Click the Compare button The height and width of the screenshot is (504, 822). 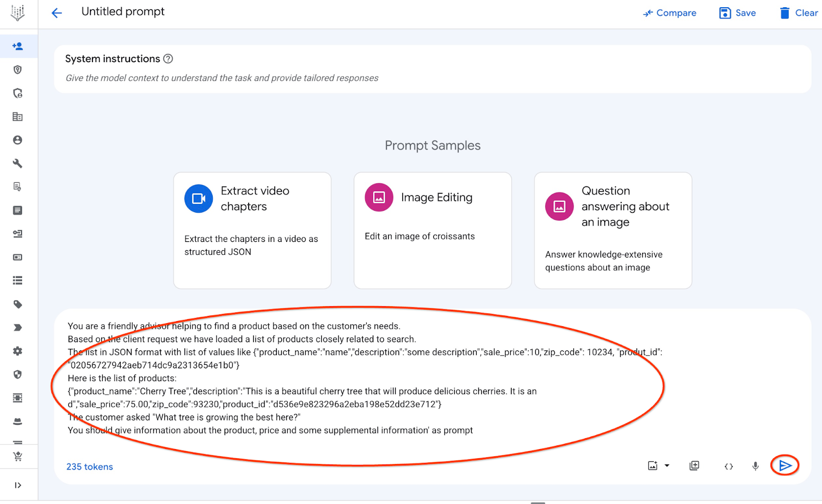pos(669,13)
